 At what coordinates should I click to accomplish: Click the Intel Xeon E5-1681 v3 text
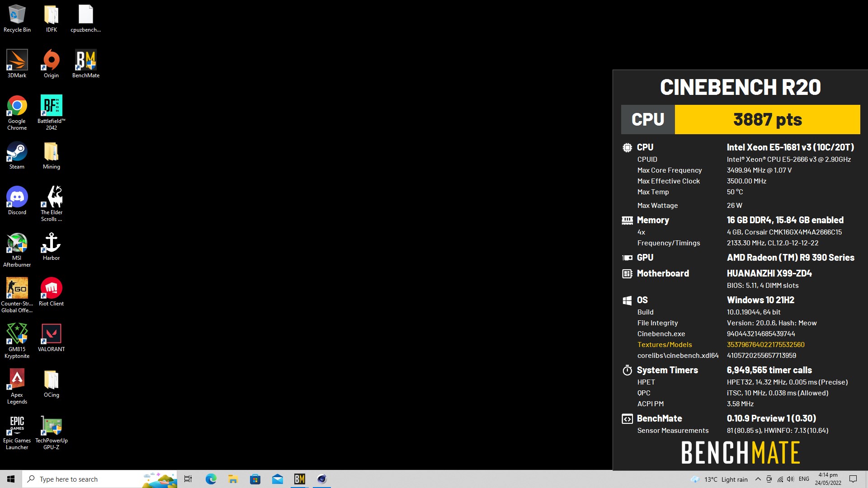790,147
